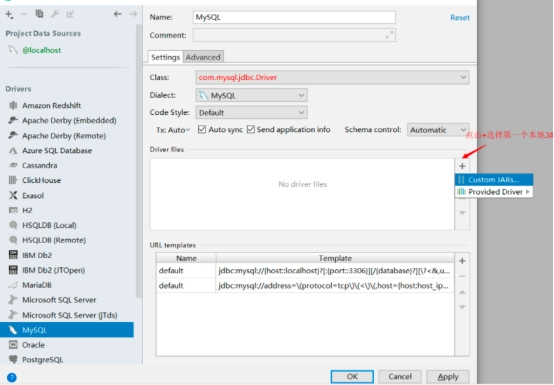Image resolution: width=554 pixels, height=385 pixels.
Task: Add a driver file with plus icon
Action: click(462, 166)
